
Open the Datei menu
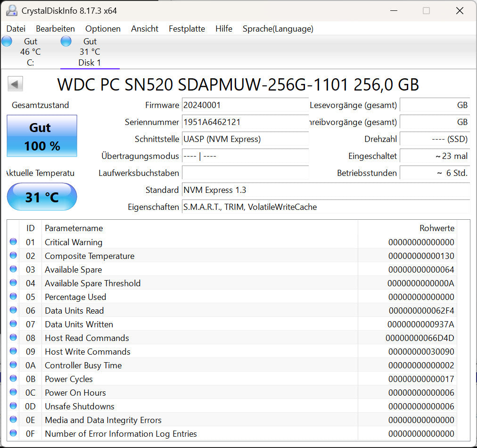(16, 29)
